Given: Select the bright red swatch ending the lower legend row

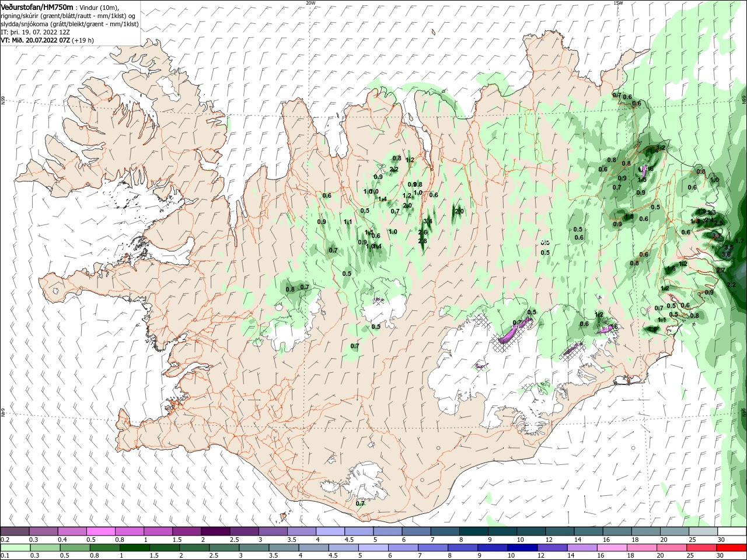Looking at the screenshot, I should coord(732,548).
